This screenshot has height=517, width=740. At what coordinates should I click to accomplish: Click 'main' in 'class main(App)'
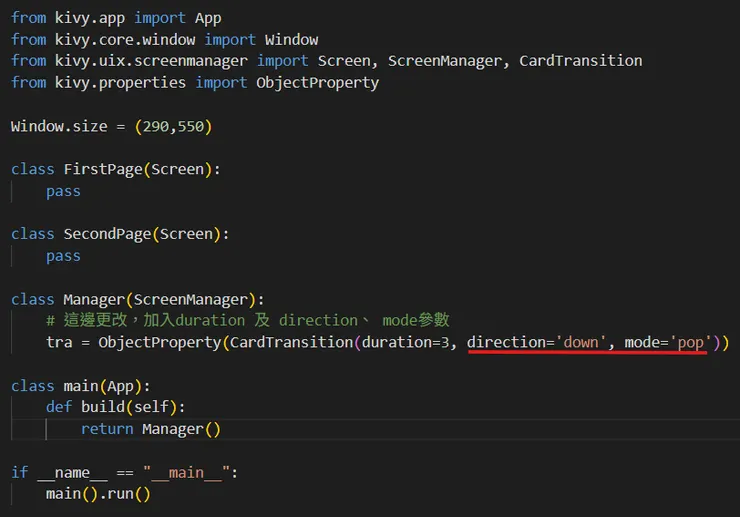81,386
